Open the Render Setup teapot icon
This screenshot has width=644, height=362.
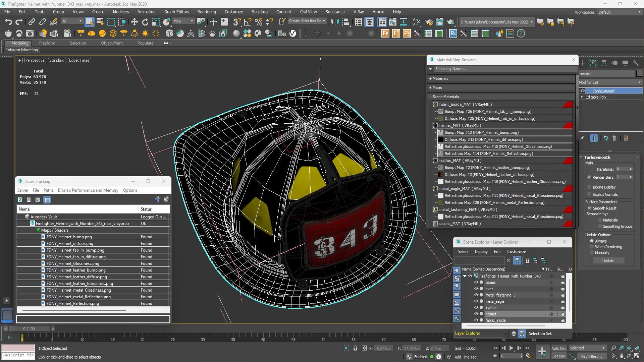click(429, 22)
